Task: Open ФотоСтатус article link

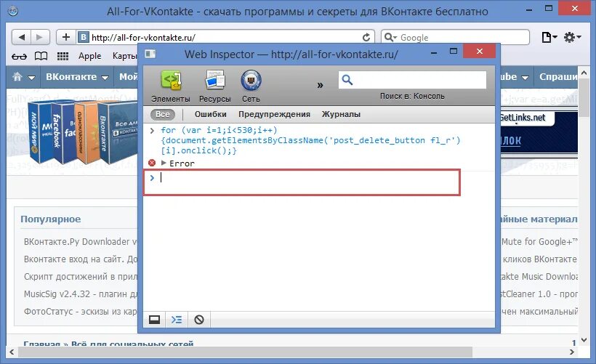Action: [80, 312]
